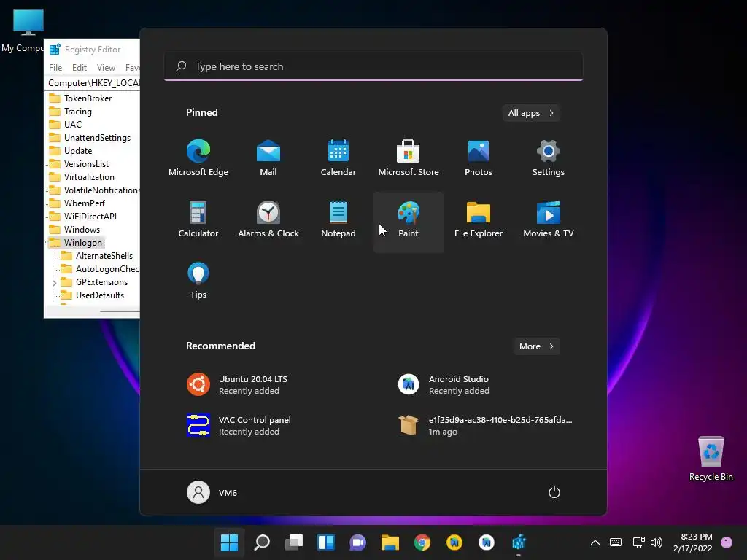Launch Google Chrome from taskbar
The image size is (747, 560).
point(422,542)
